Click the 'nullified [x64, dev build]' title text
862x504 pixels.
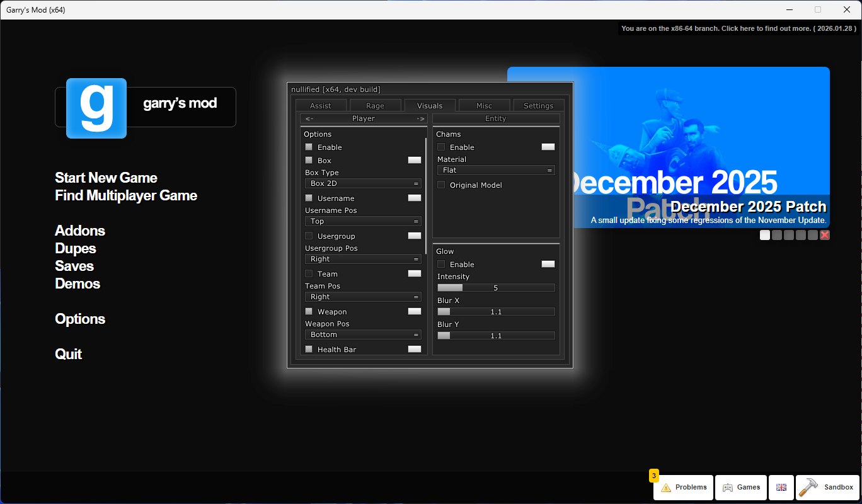tap(336, 89)
